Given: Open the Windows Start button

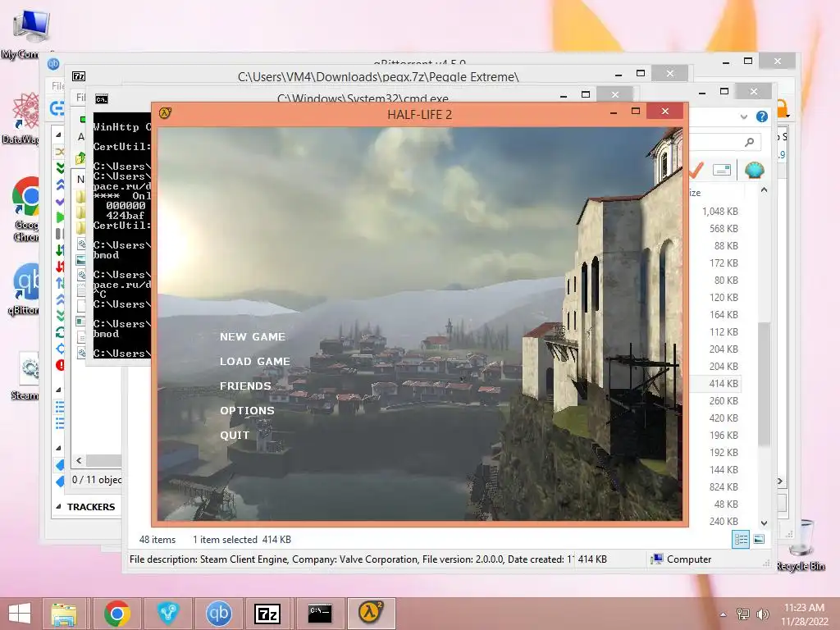Looking at the screenshot, I should point(20,614).
